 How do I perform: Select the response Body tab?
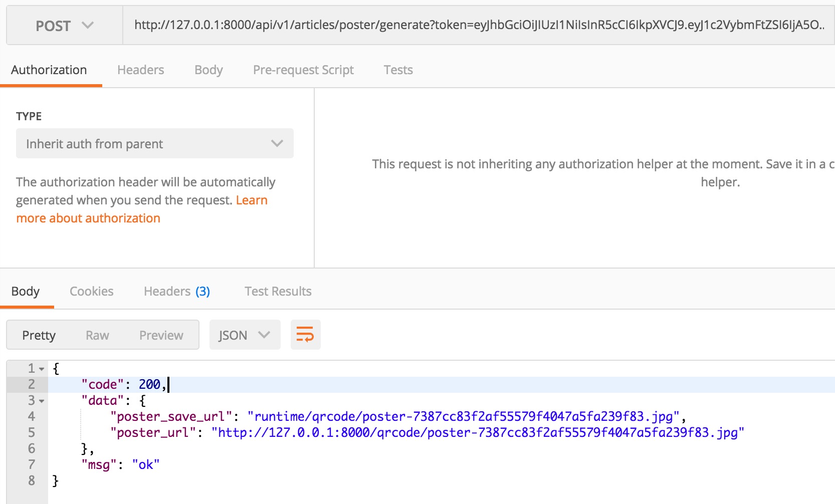pyautogui.click(x=26, y=292)
